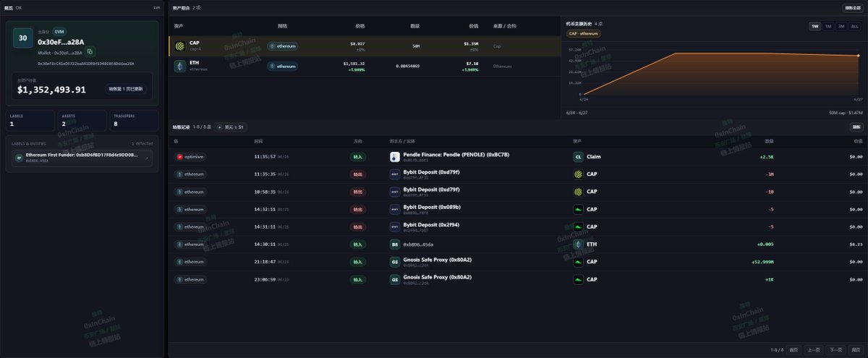
Task: Copy the wallet address with copy icon
Action: (90, 52)
